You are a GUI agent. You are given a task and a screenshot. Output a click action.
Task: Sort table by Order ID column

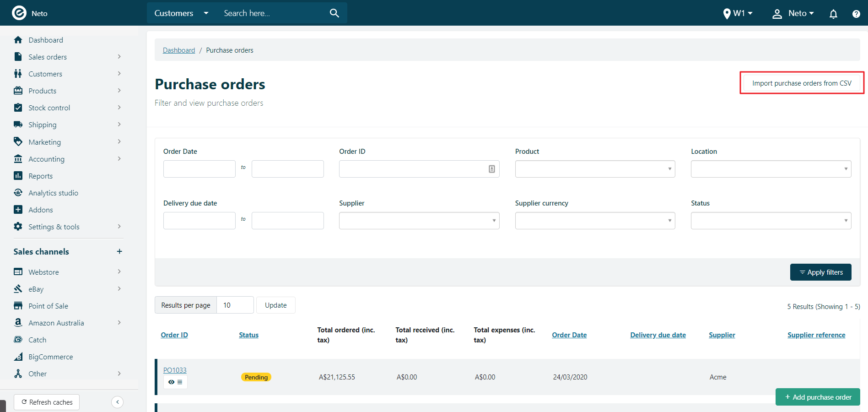coord(174,335)
